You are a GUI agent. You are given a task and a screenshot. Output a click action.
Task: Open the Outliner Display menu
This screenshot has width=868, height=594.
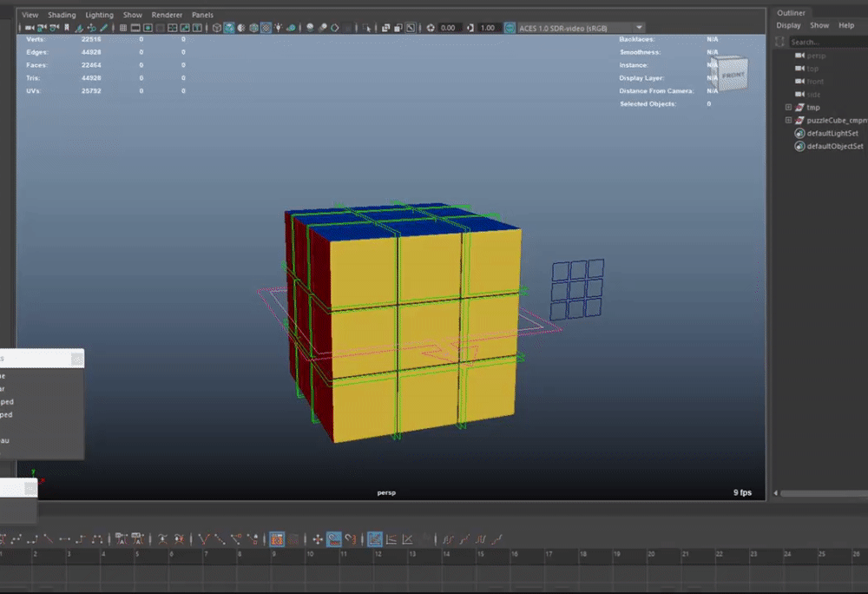point(788,25)
